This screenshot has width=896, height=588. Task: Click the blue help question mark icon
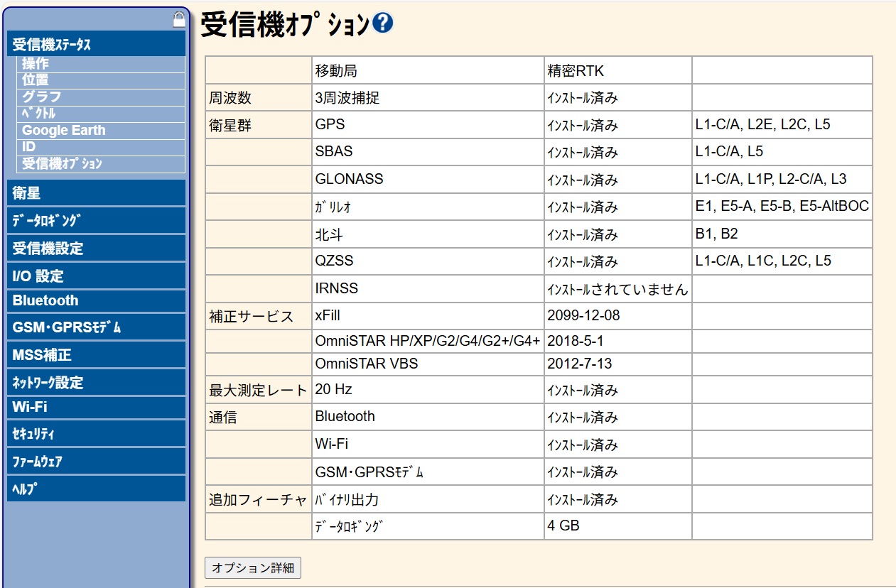click(382, 23)
